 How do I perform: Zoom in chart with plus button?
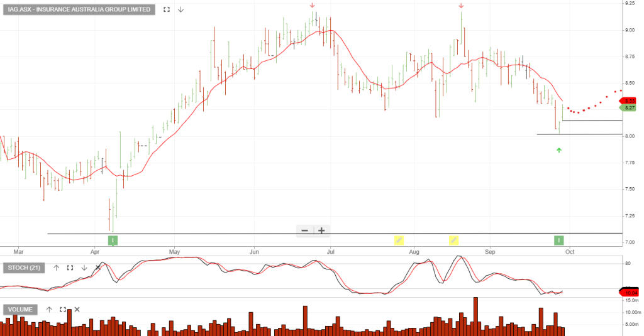(x=321, y=230)
